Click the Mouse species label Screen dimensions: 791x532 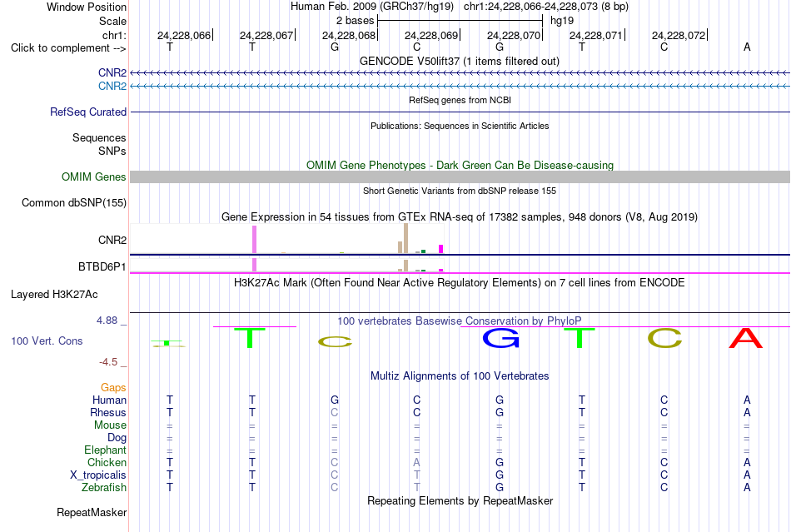(x=110, y=425)
